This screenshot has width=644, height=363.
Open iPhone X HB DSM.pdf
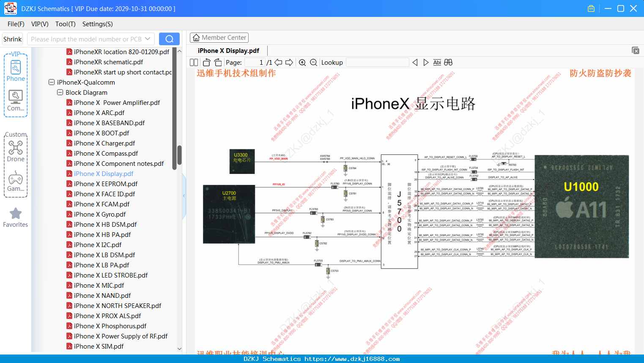[105, 224]
